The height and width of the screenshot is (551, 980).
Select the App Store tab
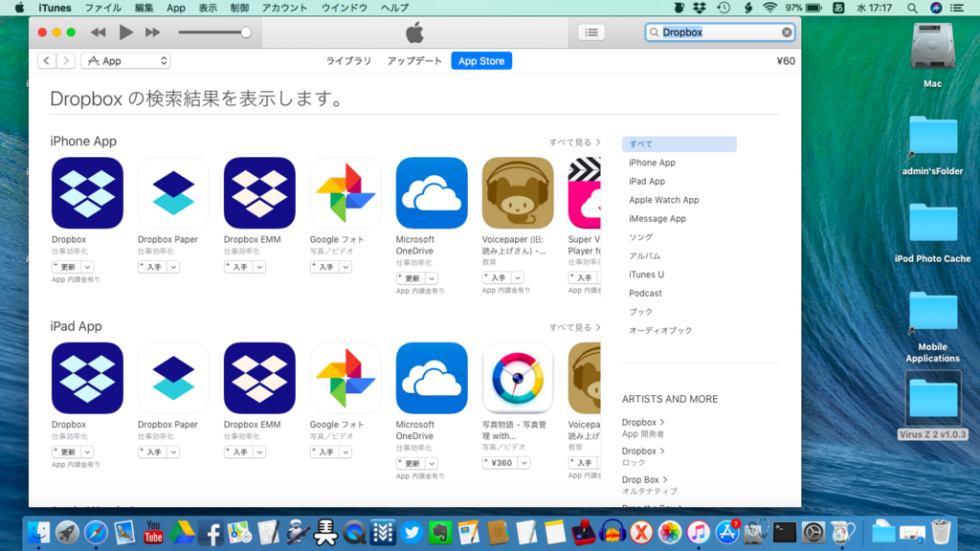pyautogui.click(x=481, y=60)
